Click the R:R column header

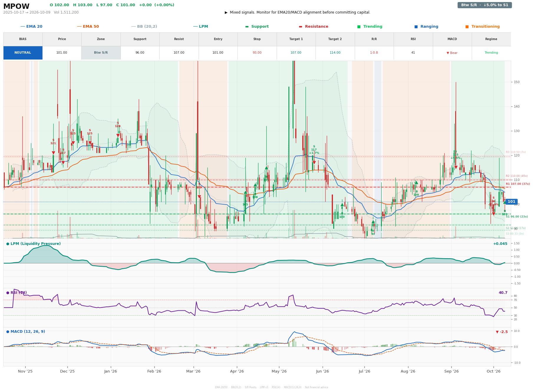tap(374, 39)
